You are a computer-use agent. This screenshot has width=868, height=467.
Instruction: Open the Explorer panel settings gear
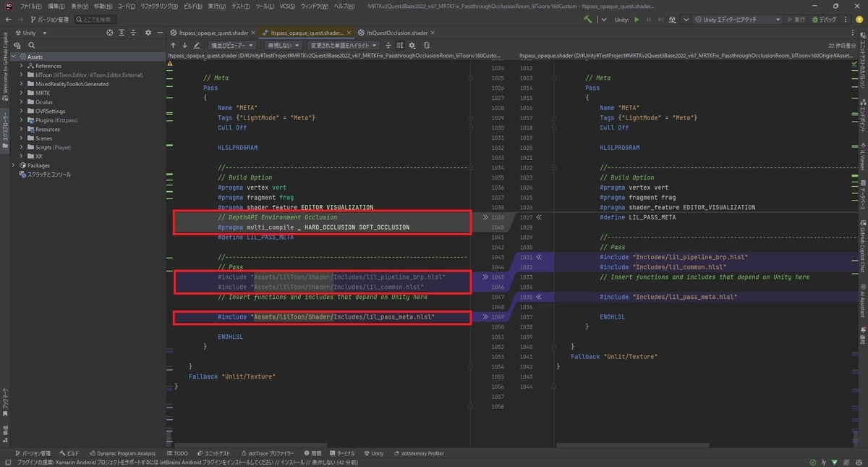tap(148, 33)
